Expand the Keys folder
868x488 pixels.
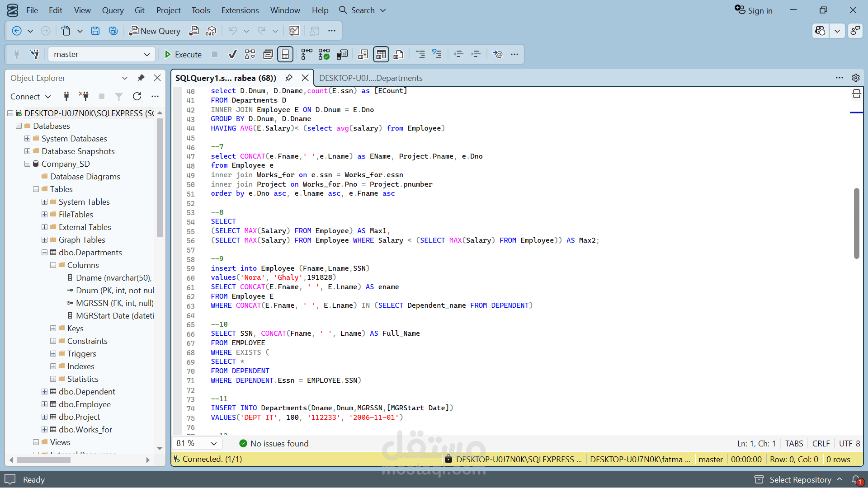[53, 328]
